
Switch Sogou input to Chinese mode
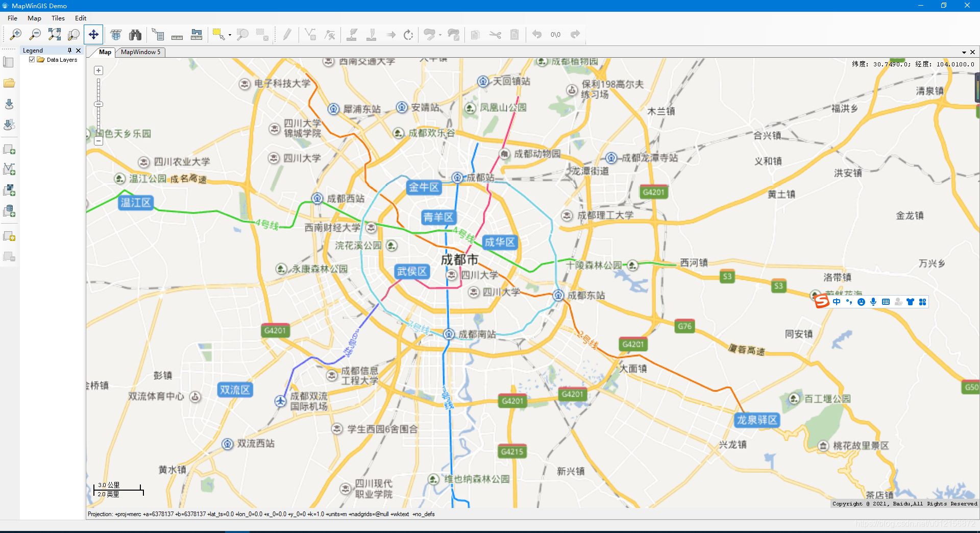tap(837, 302)
